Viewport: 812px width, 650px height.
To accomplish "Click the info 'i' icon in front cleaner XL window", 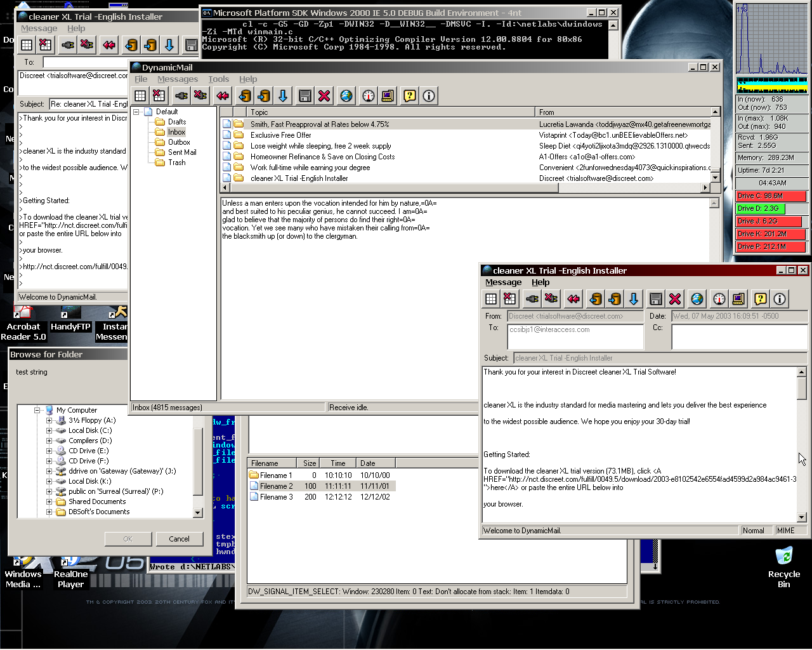I will [x=780, y=299].
